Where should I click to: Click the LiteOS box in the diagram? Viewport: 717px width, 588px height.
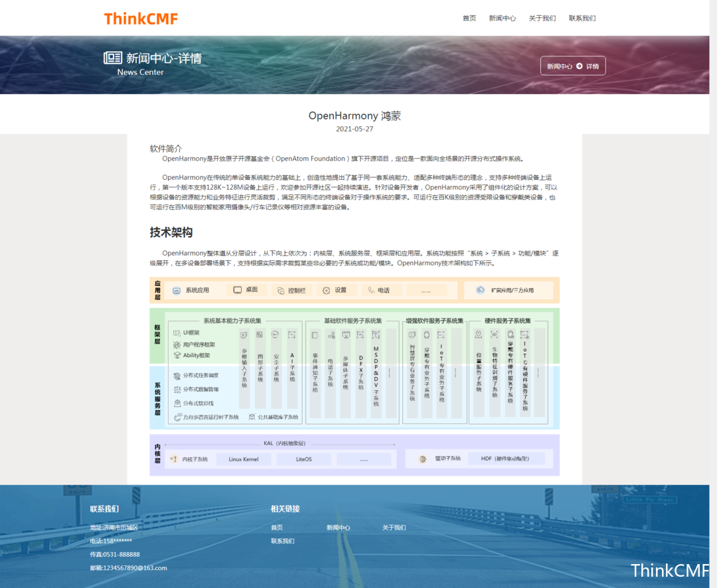(x=303, y=459)
